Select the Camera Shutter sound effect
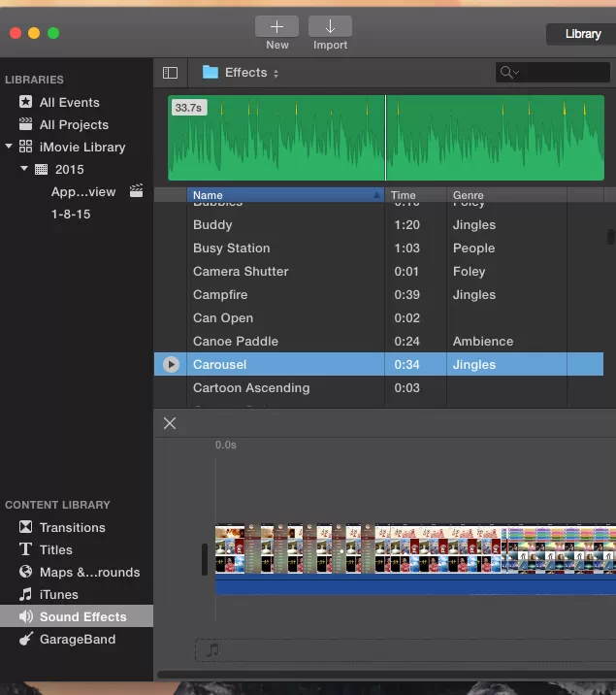 coord(241,271)
